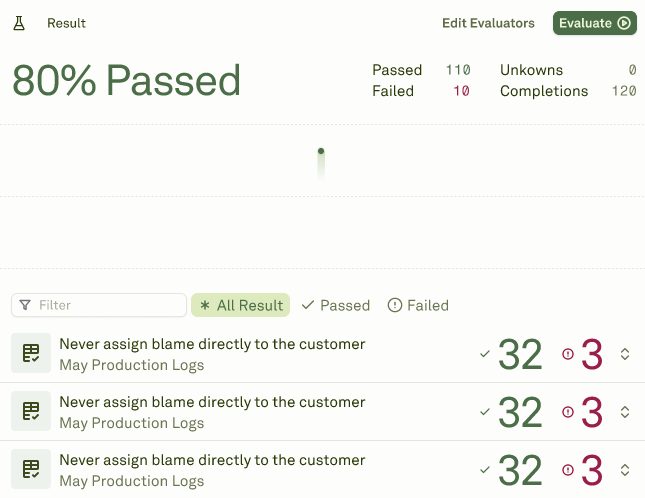Click the third row's checklist table icon
Screen dimensions: 645x498
point(31,469)
